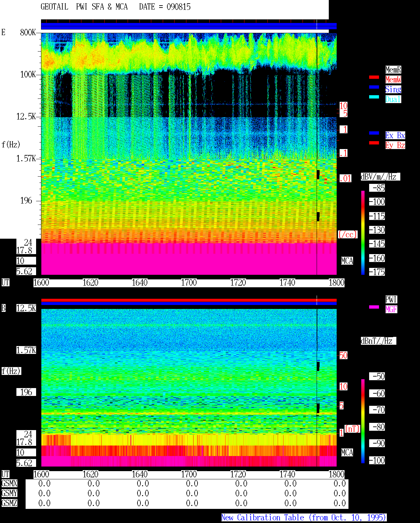
Task: Click the red MemW legend swatch
Action: (374, 77)
